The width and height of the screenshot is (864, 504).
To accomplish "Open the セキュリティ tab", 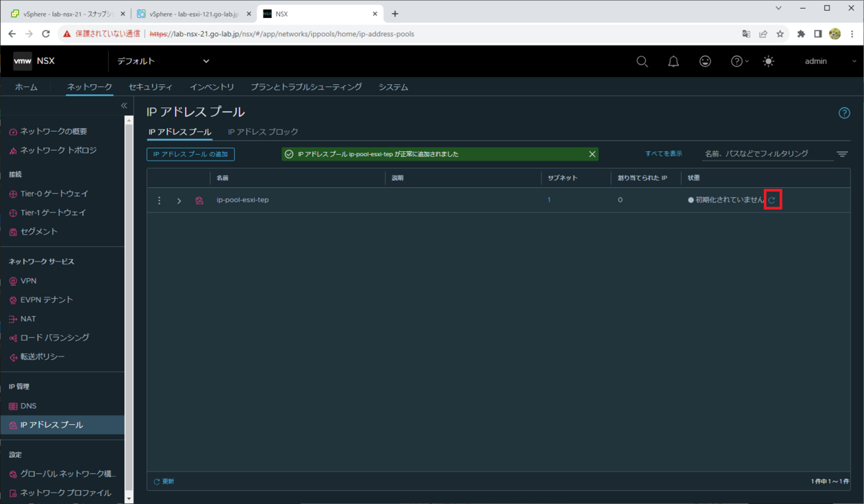I will (150, 87).
